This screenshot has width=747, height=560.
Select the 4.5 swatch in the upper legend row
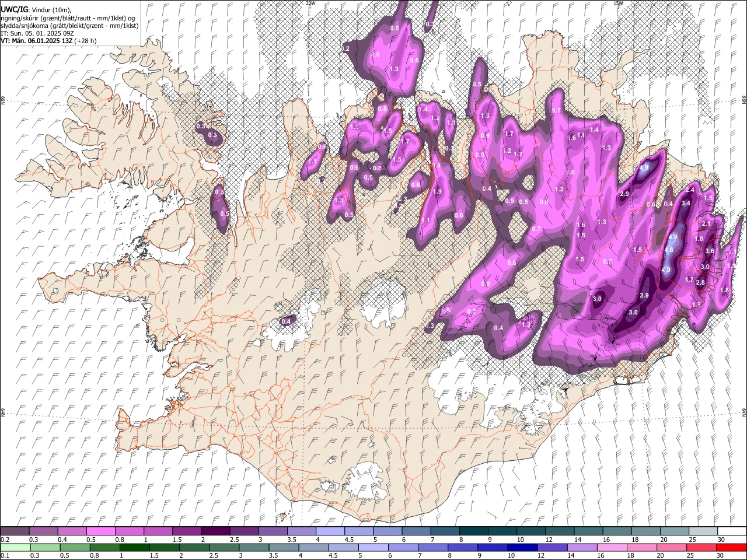358,531
